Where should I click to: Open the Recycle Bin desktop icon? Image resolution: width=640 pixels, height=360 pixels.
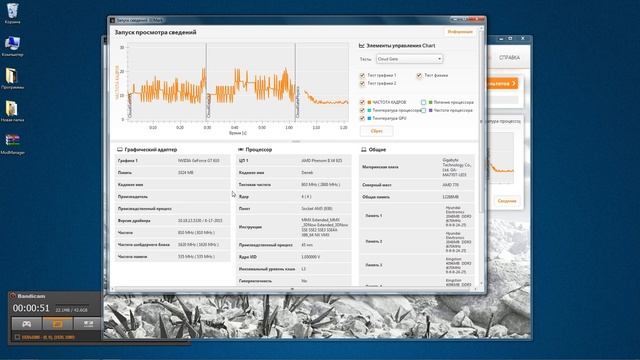(x=12, y=11)
